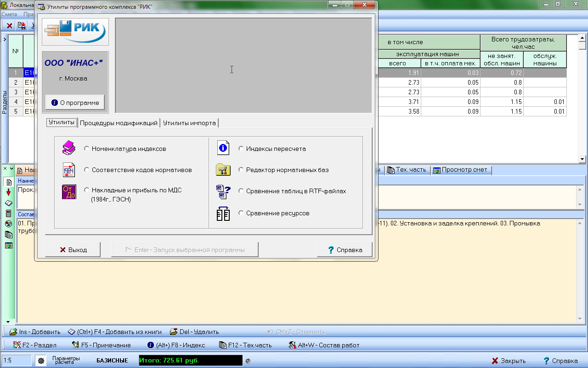Open the calculator icon in left sidebar

(x=8, y=213)
